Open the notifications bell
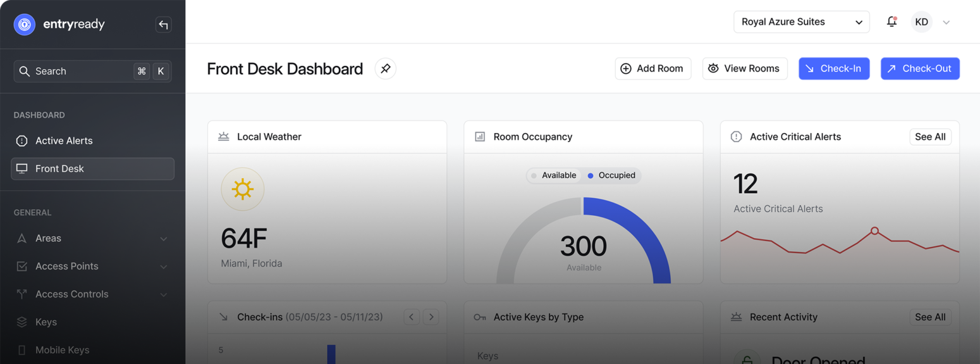Viewport: 980px width, 364px height. coord(891,22)
